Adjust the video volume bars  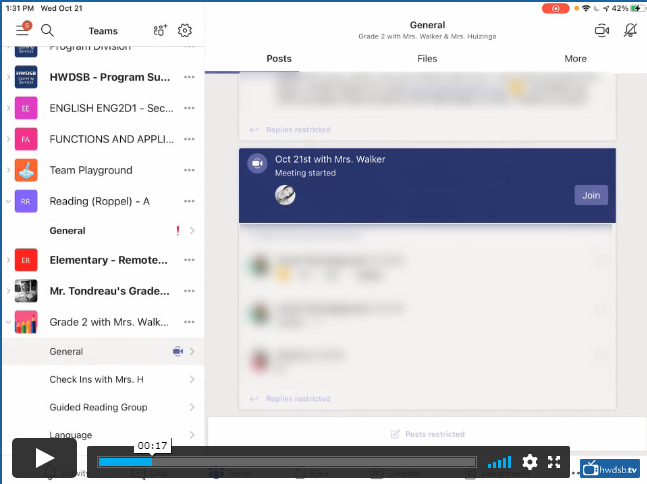pyautogui.click(x=499, y=462)
